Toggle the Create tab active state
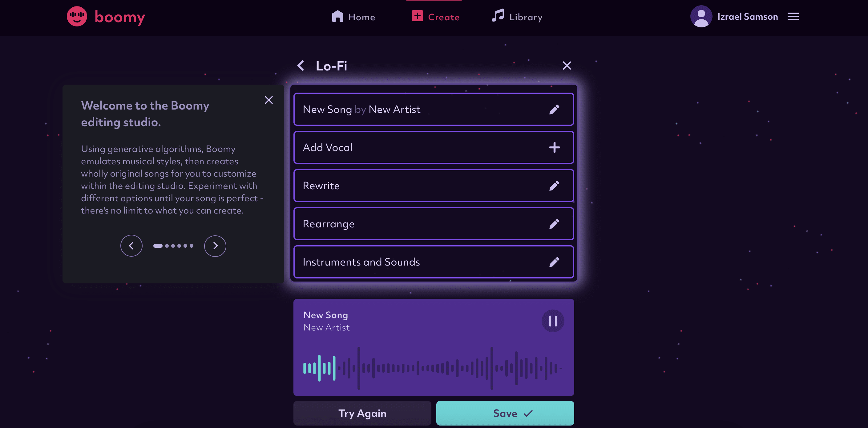The height and width of the screenshot is (428, 868). [x=436, y=16]
